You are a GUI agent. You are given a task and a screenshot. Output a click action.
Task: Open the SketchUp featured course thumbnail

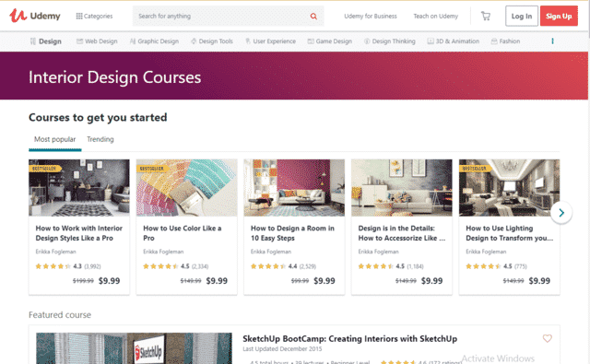coord(134,348)
